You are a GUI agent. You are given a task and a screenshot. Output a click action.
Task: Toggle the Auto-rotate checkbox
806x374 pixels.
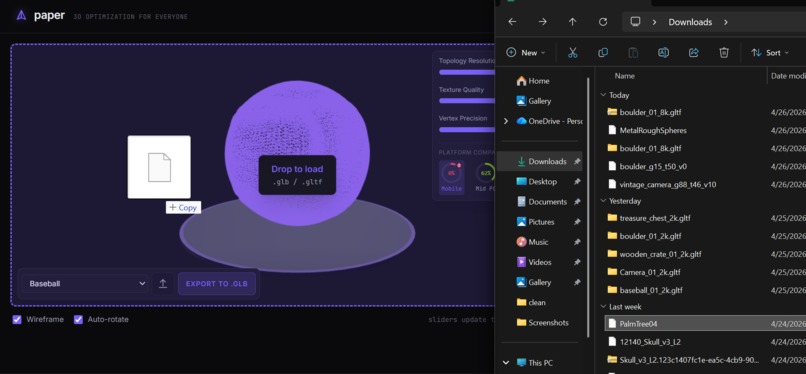[x=78, y=320]
